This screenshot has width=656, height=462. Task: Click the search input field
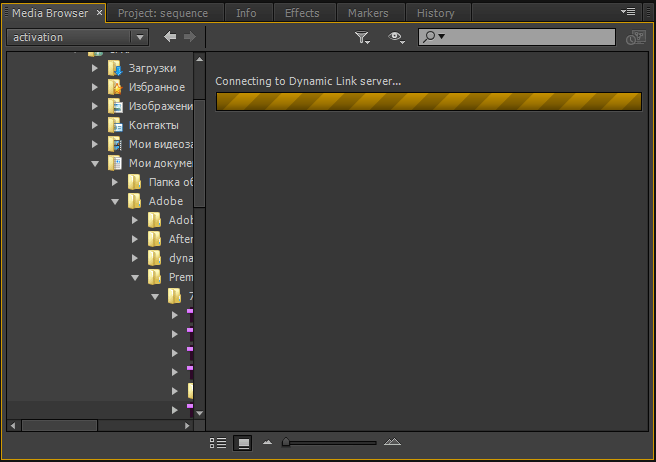[x=517, y=37]
